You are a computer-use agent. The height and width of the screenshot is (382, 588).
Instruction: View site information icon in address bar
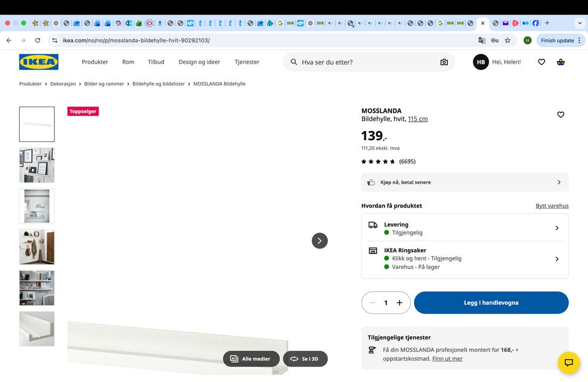(x=55, y=40)
